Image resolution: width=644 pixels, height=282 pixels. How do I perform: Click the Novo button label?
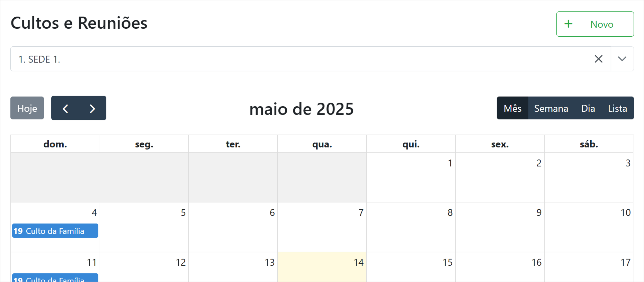[602, 24]
